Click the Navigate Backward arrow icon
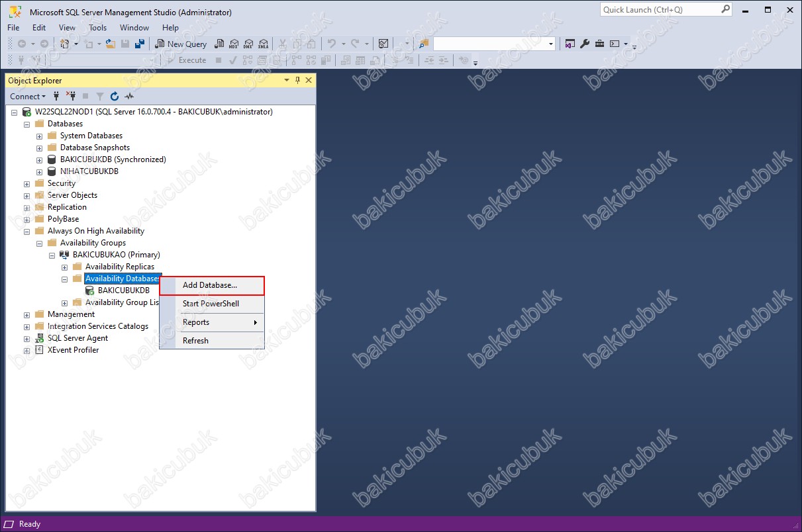 pyautogui.click(x=22, y=44)
